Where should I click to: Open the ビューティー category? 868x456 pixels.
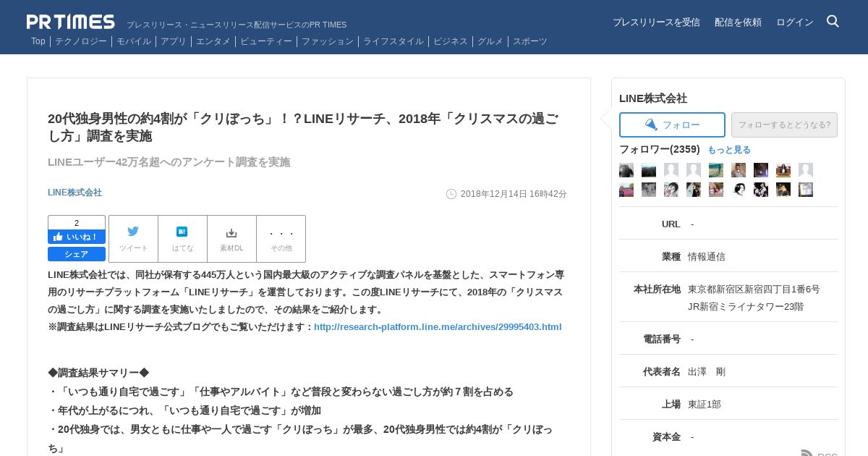click(266, 41)
